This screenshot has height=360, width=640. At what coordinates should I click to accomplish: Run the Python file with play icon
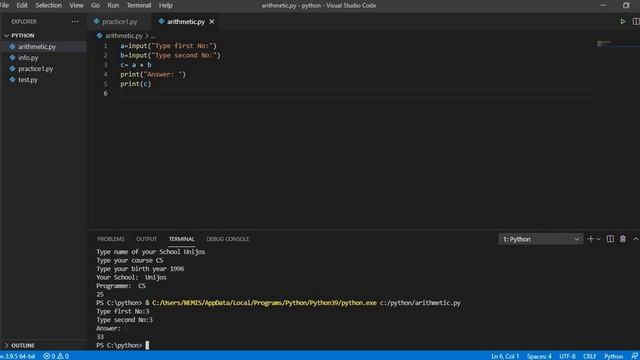coord(622,21)
